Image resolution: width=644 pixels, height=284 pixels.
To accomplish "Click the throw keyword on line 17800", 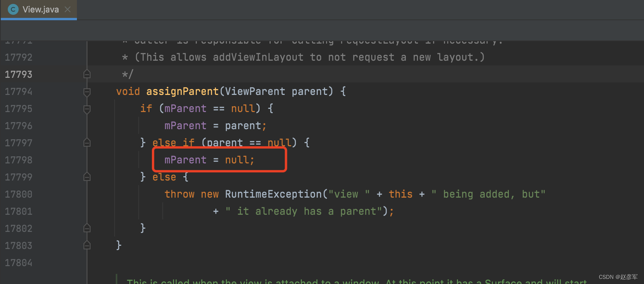I will (179, 194).
